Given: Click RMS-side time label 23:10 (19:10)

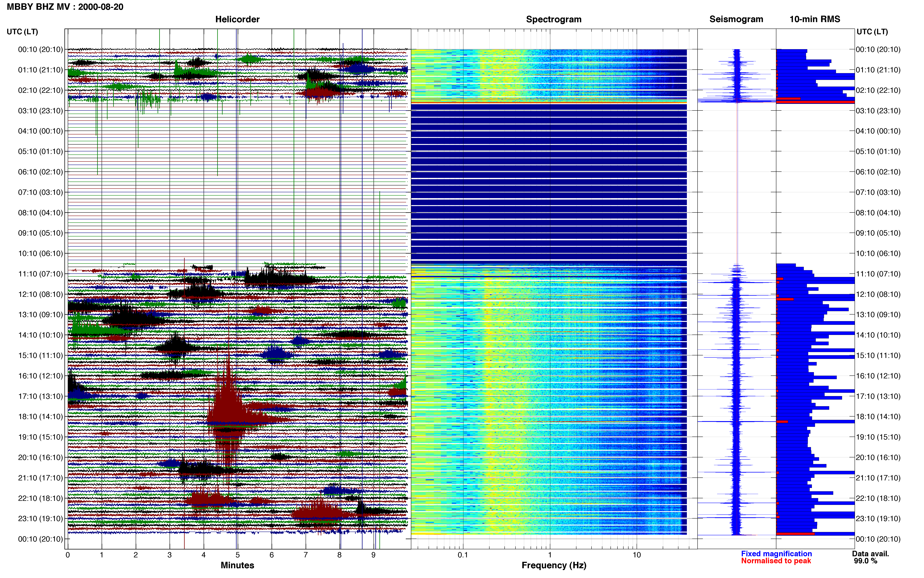Looking at the screenshot, I should click(x=878, y=518).
